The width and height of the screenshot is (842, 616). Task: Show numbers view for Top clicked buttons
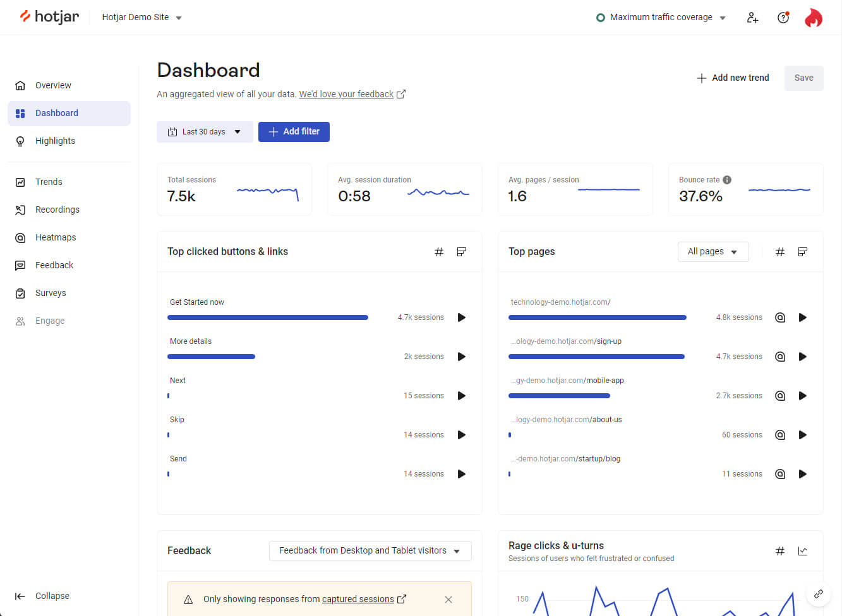(439, 252)
